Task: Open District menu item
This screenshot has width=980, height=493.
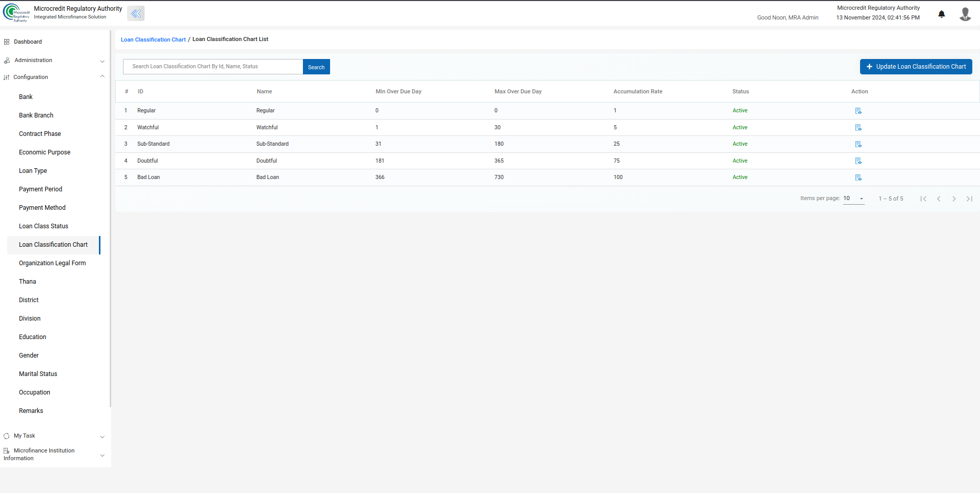Action: 29,300
